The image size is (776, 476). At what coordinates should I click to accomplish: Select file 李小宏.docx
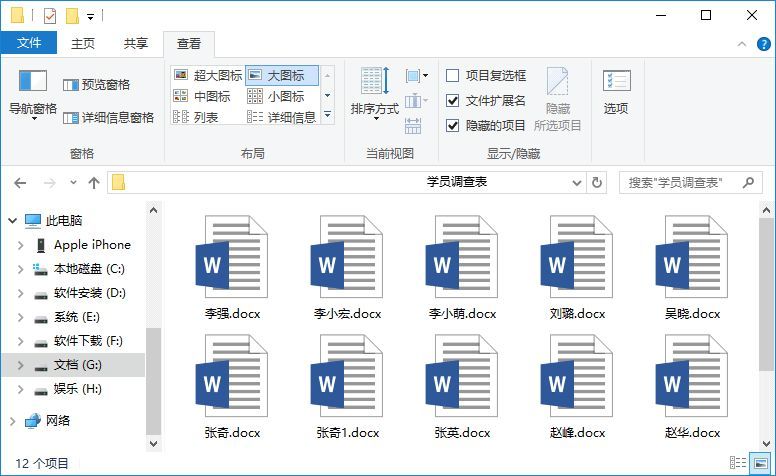point(347,267)
